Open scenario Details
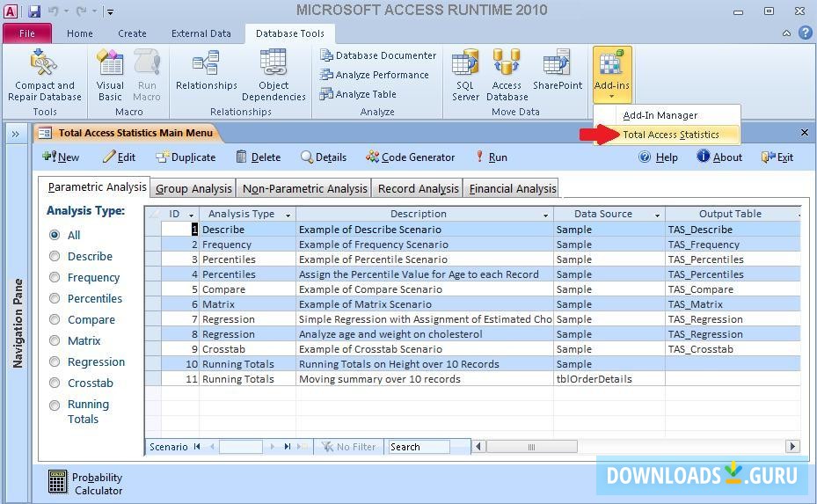This screenshot has width=817, height=504. [x=324, y=157]
